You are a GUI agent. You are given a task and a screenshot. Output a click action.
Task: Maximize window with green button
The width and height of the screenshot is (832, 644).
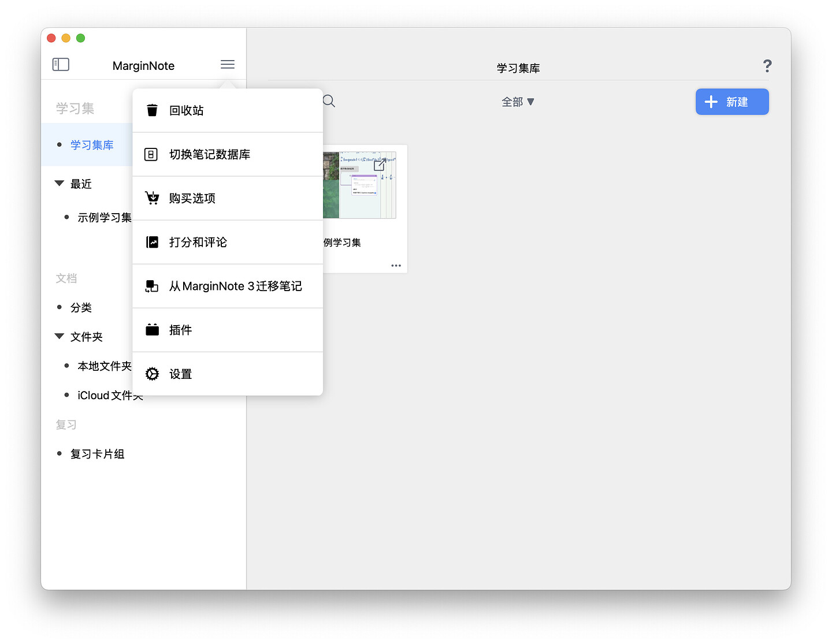click(81, 38)
